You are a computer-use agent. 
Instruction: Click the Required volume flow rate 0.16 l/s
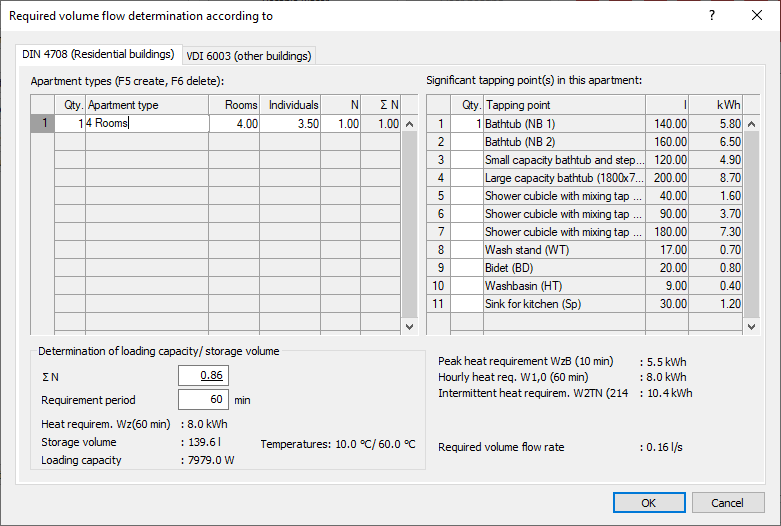[664, 447]
